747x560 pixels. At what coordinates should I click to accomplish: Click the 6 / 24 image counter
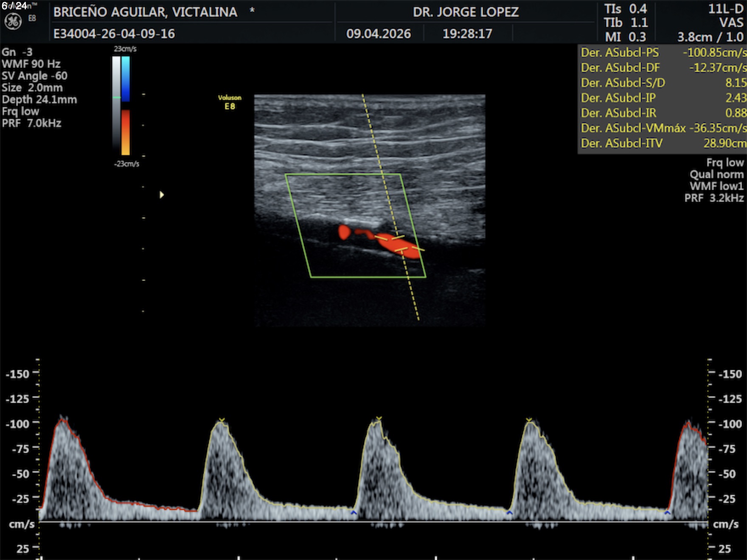pyautogui.click(x=14, y=6)
